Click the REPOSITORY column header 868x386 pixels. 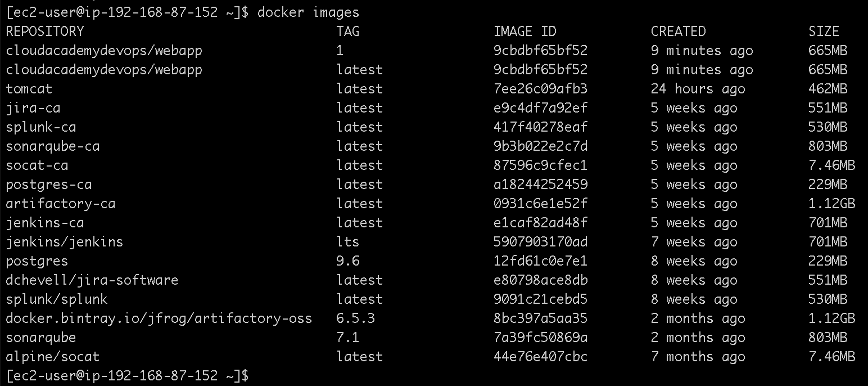[x=44, y=32]
